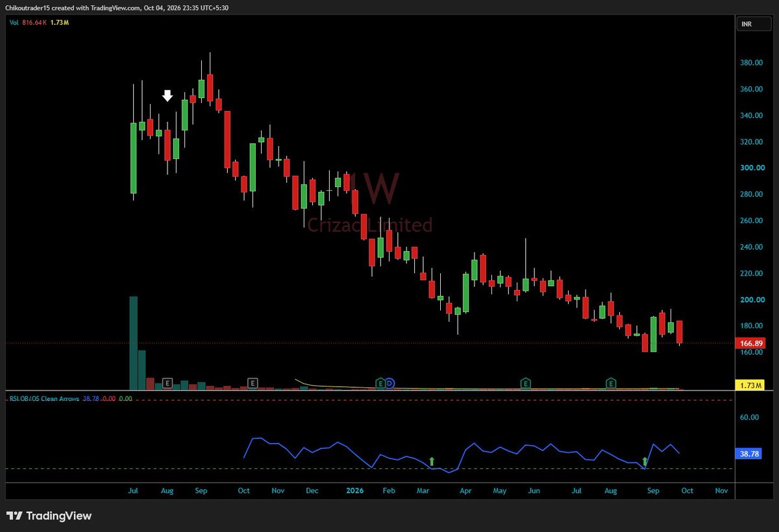Click the 60.00 RSI axis label

coord(750,417)
